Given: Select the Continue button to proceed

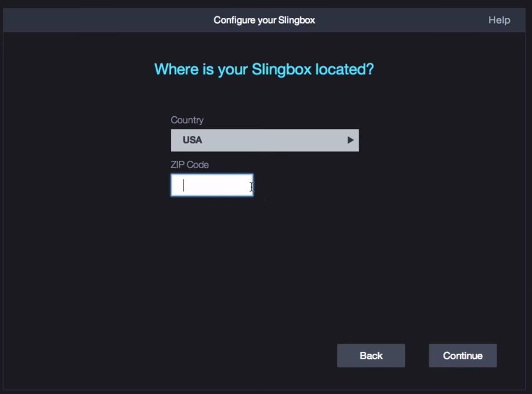Looking at the screenshot, I should (462, 355).
